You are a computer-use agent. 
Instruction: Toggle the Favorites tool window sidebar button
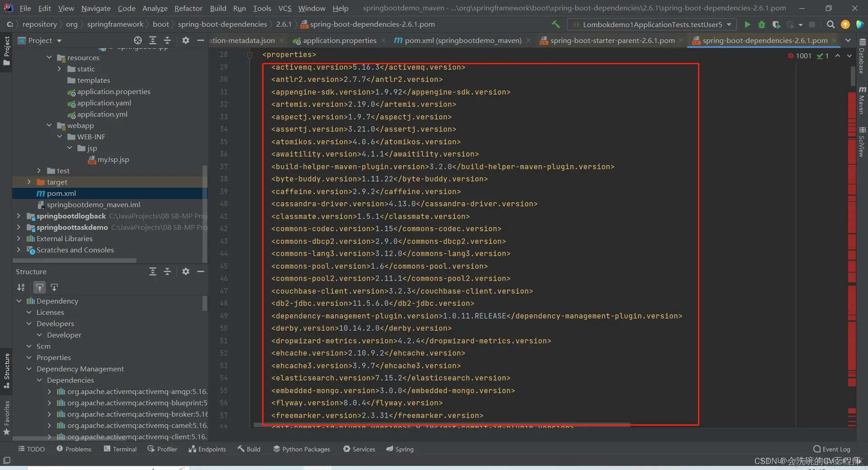[6, 418]
